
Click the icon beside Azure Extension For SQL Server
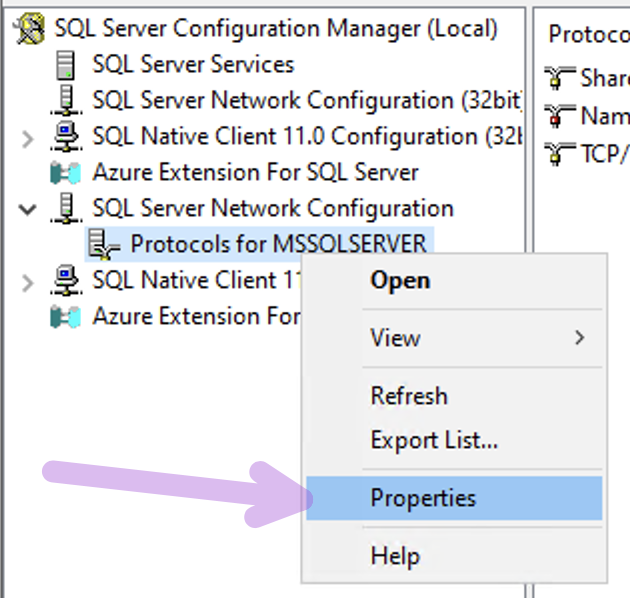65,173
